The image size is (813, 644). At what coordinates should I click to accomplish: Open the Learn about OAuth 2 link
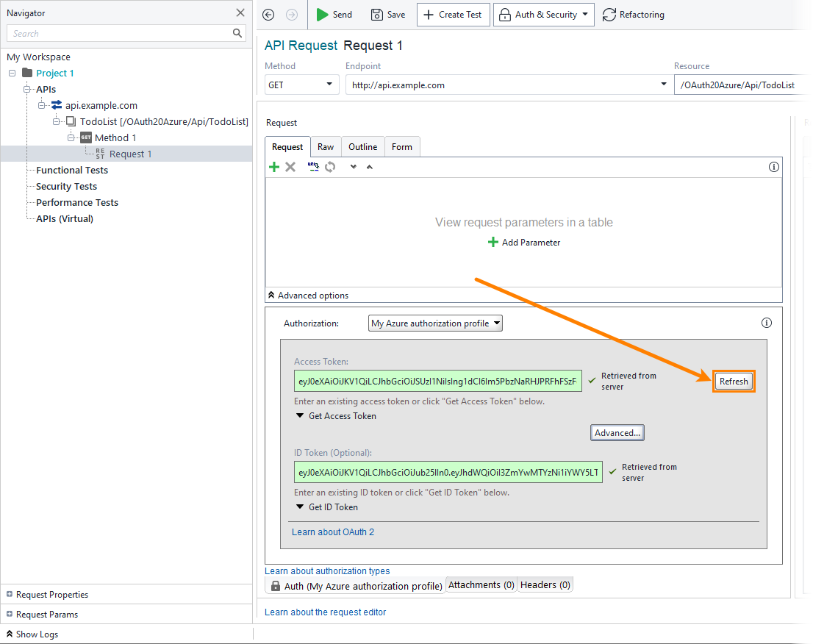coord(333,532)
